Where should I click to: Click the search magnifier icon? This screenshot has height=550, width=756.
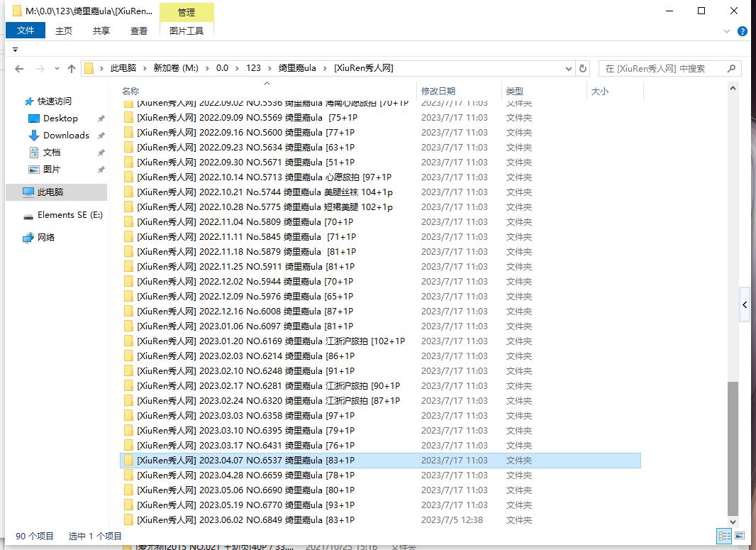click(x=731, y=69)
